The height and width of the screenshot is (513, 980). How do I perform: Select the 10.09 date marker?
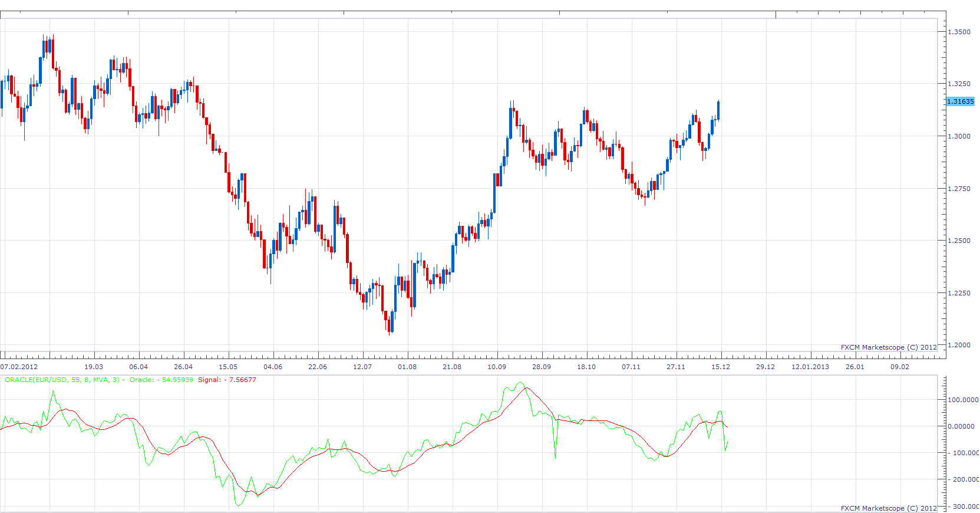(497, 367)
